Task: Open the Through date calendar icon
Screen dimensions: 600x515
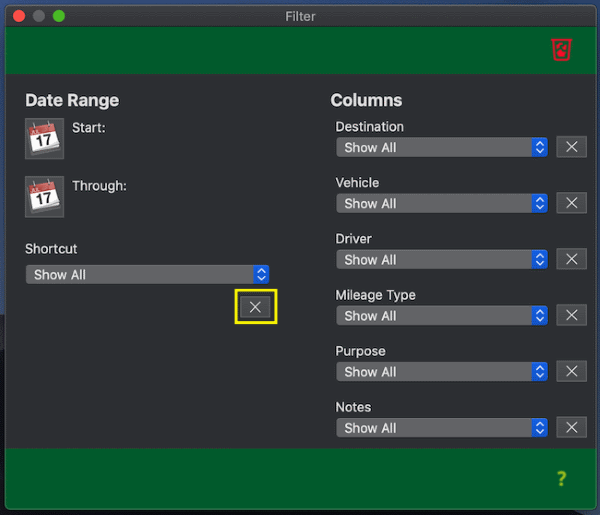Action: tap(44, 197)
